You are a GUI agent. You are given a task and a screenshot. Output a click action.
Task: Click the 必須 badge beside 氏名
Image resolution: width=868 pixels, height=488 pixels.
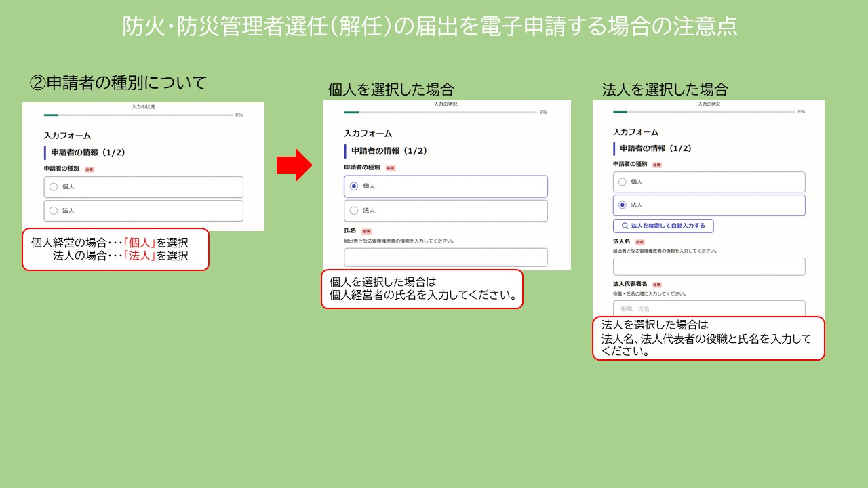click(x=366, y=231)
